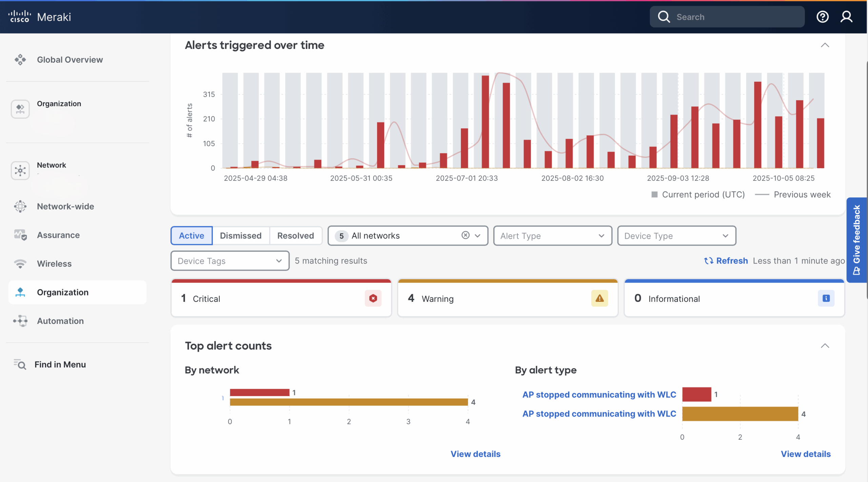Click the Wireless wifi icon
The width and height of the screenshot is (868, 482).
click(20, 264)
